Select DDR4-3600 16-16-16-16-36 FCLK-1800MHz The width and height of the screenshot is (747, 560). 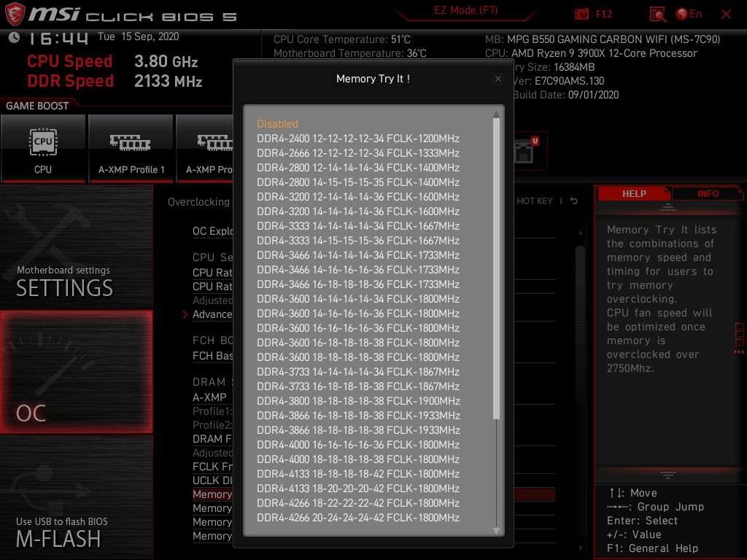[x=357, y=328]
